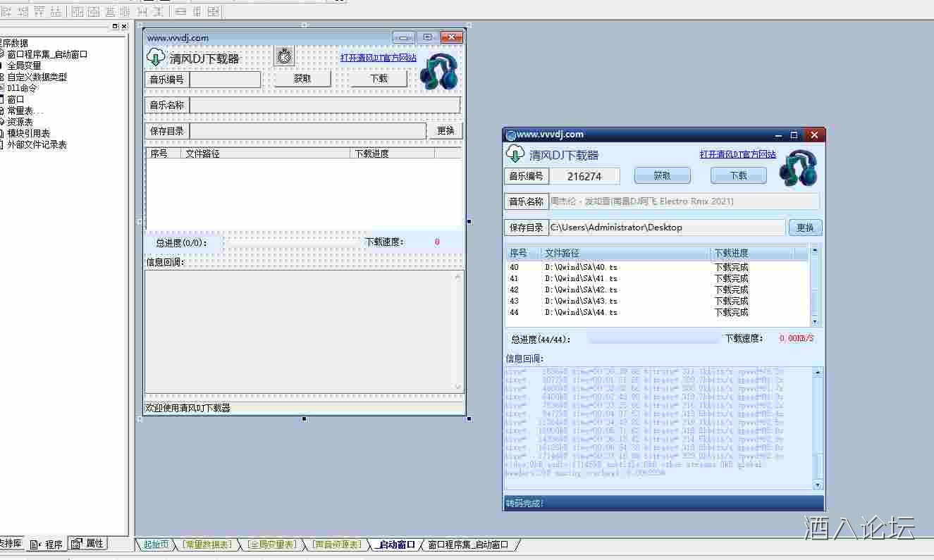Image resolution: width=934 pixels, height=560 pixels.
Task: Open the 打开清风DJ官方网站 link in running app
Action: click(737, 154)
